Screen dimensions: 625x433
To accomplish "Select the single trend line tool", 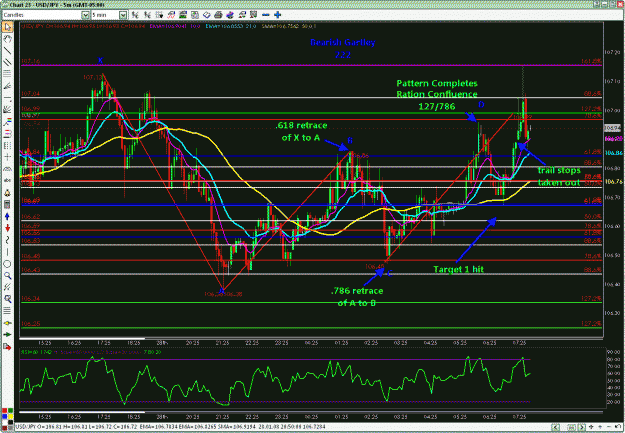I will pyautogui.click(x=8, y=51).
